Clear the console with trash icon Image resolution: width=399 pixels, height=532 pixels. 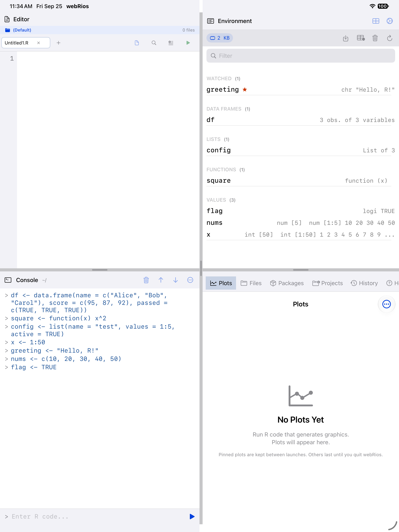coord(146,280)
